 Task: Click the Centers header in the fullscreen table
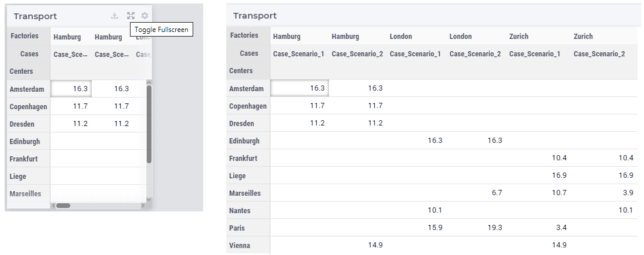click(241, 71)
